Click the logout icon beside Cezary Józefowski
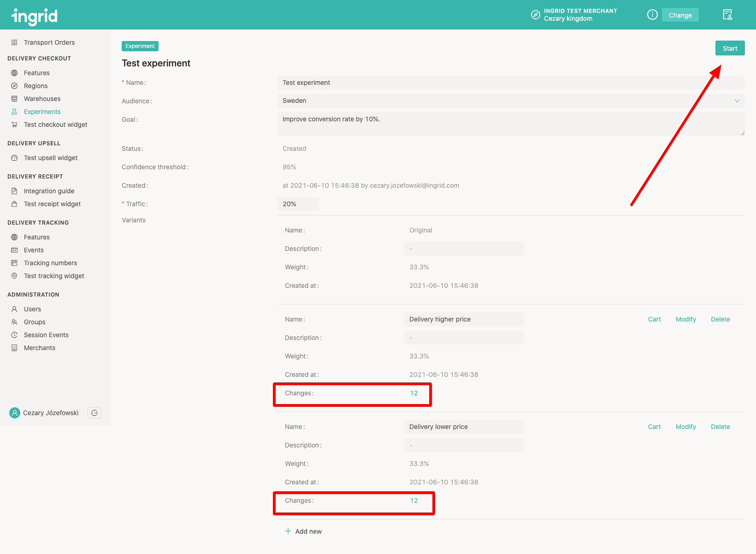Image resolution: width=756 pixels, height=554 pixels. pyautogui.click(x=94, y=413)
